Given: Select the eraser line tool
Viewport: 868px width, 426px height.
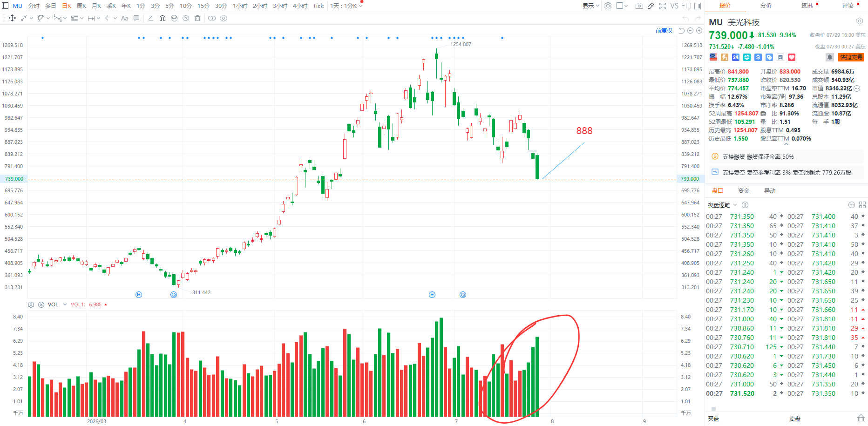Looking at the screenshot, I should click(150, 18).
